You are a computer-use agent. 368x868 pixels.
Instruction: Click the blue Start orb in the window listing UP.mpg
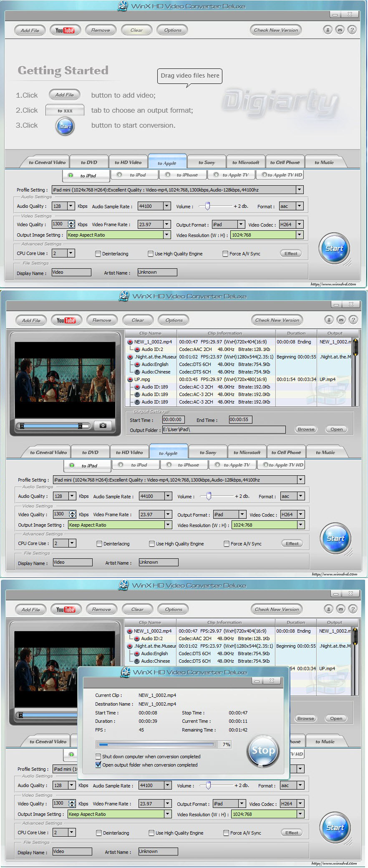(335, 538)
